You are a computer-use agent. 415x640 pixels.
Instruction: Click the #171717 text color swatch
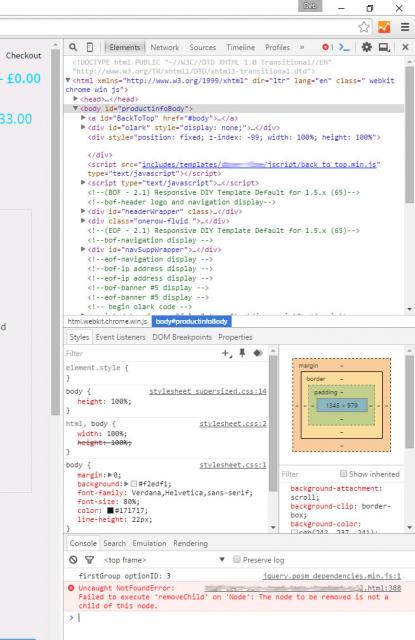pos(110,510)
